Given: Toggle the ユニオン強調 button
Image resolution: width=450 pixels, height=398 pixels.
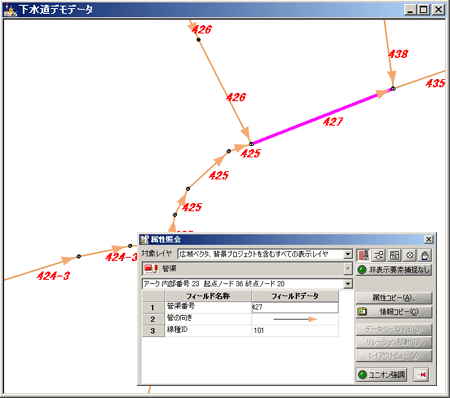Looking at the screenshot, I should coord(382,375).
